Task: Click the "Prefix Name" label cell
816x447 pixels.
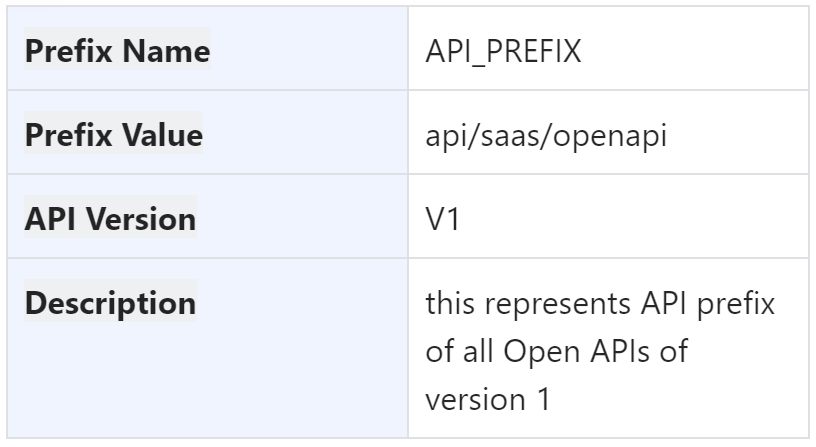Action: [x=116, y=52]
